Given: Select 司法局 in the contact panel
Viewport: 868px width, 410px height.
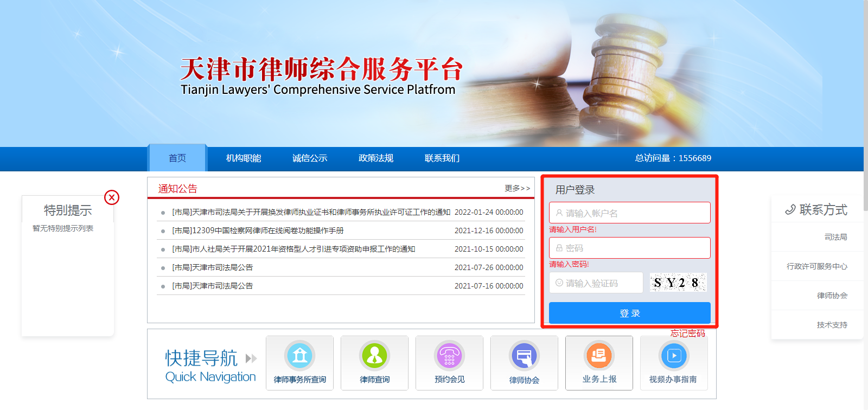Looking at the screenshot, I should click(x=835, y=237).
